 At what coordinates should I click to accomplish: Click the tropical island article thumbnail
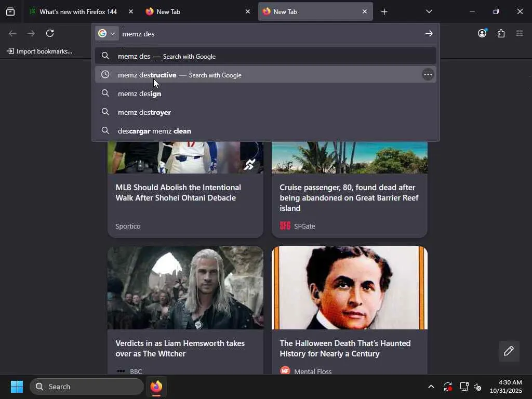[350, 157]
